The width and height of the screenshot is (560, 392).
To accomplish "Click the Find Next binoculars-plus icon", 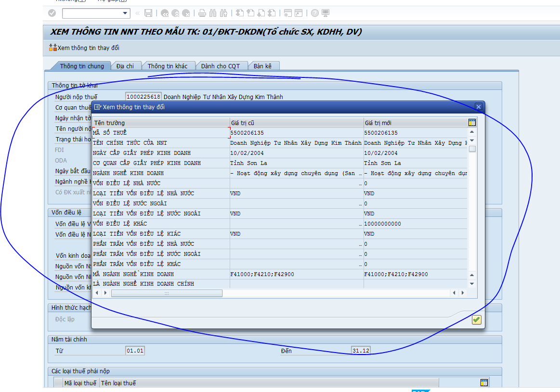I will coord(223,13).
